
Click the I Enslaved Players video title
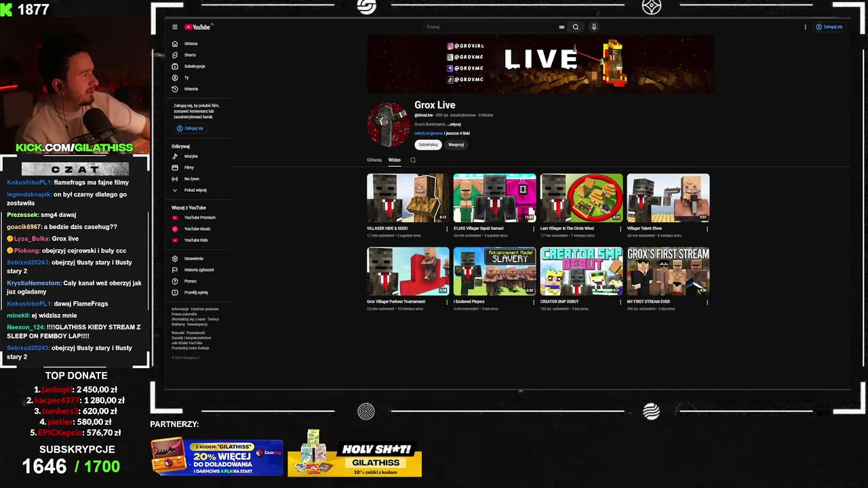click(x=469, y=302)
